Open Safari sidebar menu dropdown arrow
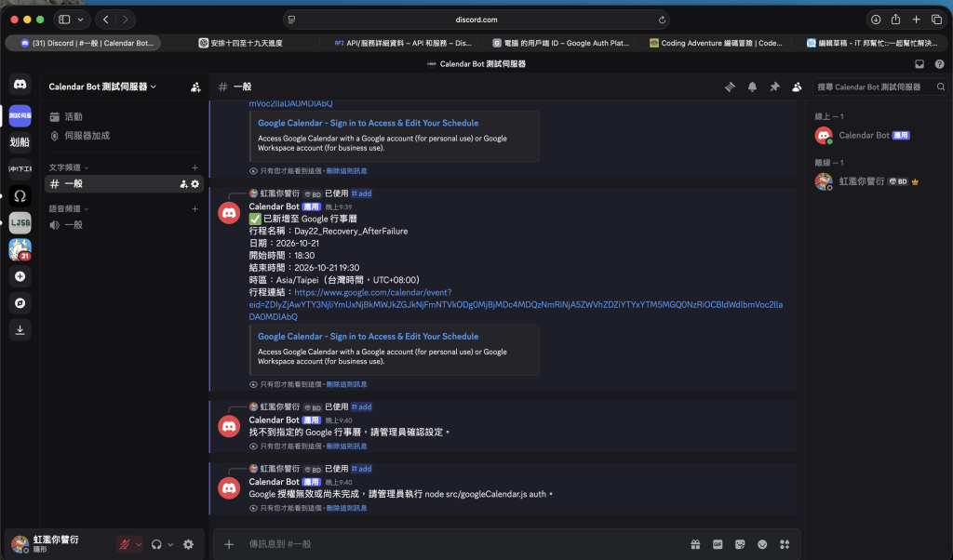 [80, 20]
